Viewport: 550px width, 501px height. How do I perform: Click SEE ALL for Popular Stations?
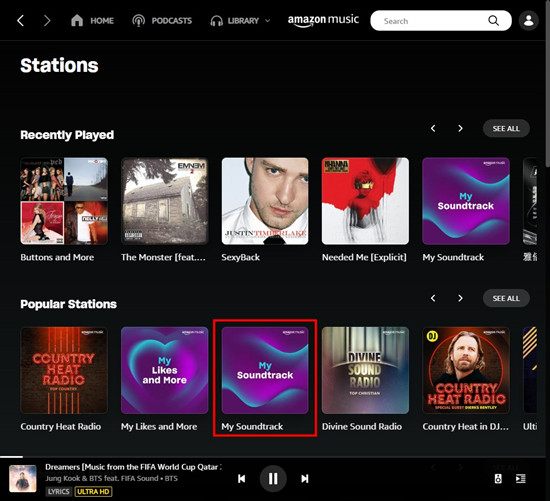point(506,298)
